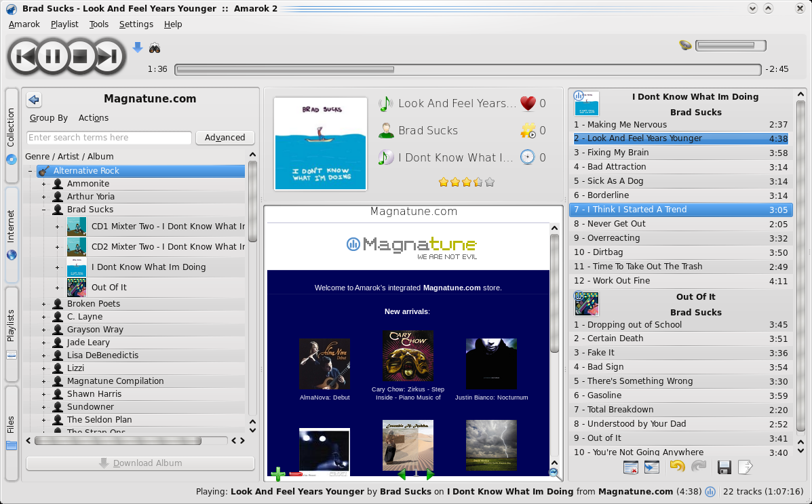Image resolution: width=812 pixels, height=504 pixels.
Task: Collapse the Brad Sucks artist node
Action: point(44,210)
